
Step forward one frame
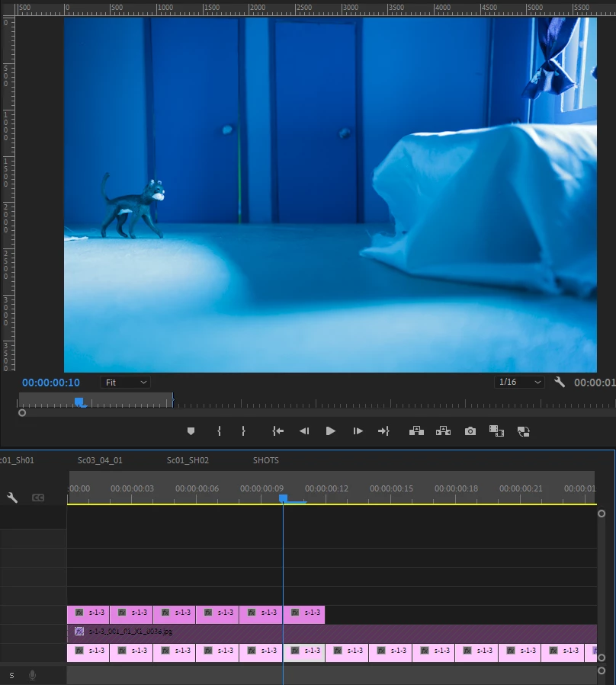pos(358,431)
